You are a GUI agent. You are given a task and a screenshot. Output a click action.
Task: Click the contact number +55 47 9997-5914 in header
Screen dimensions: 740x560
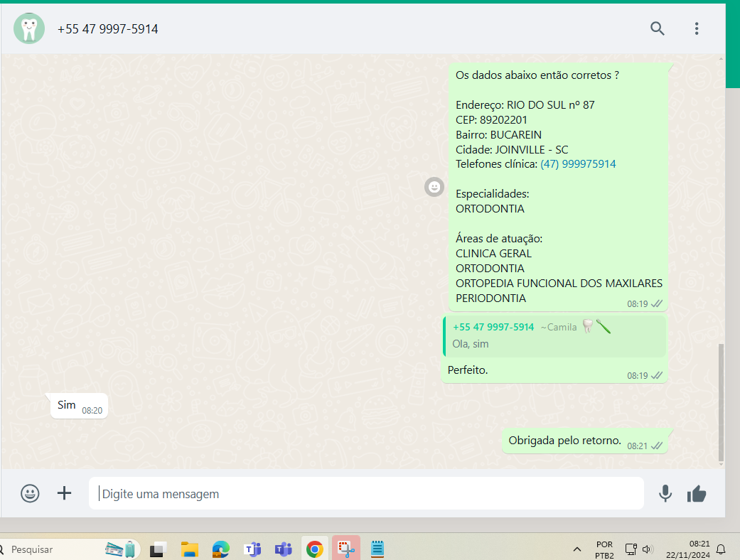click(x=107, y=29)
